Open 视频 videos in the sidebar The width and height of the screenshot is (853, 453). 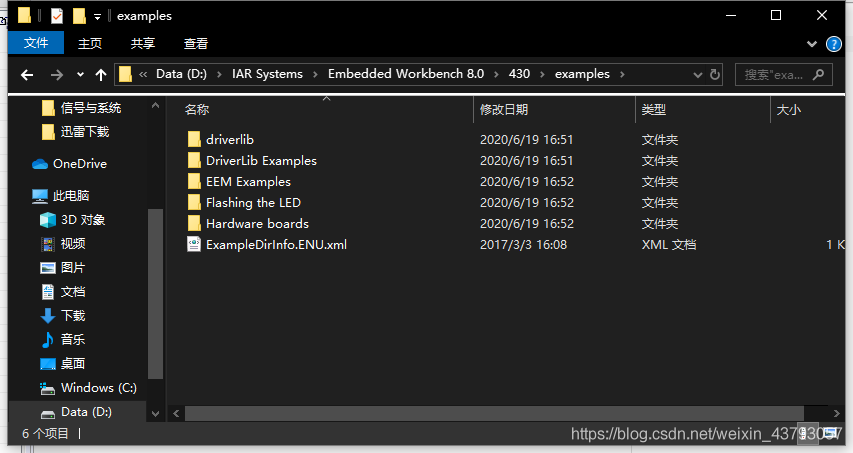63,244
